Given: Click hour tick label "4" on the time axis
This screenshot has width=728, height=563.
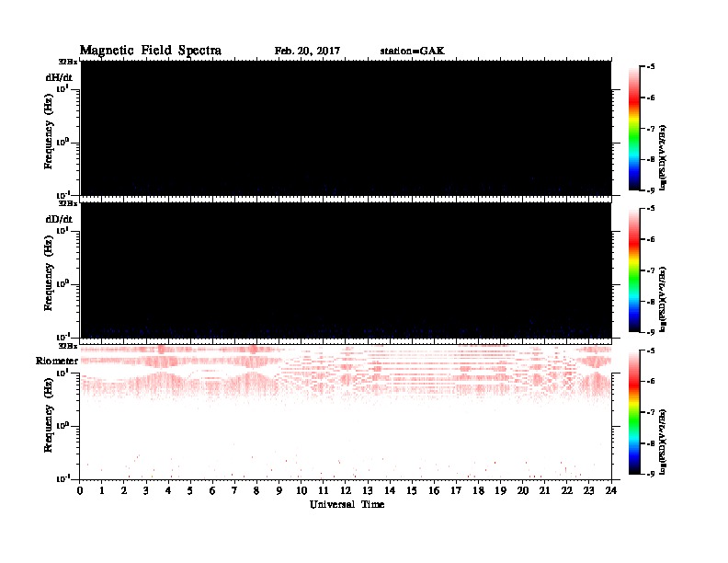Looking at the screenshot, I should tap(168, 490).
